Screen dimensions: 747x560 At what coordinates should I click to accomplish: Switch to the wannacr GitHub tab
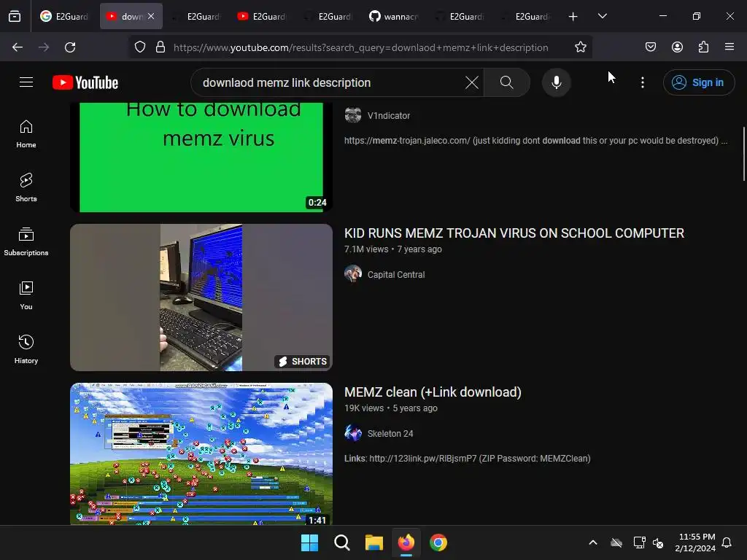(393, 16)
